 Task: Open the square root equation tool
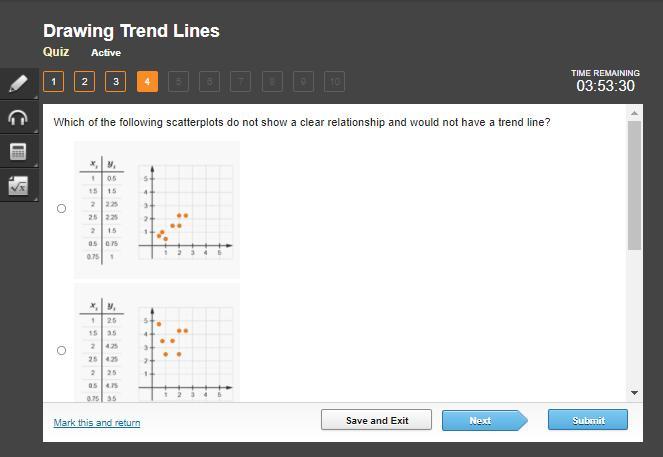coord(18,186)
